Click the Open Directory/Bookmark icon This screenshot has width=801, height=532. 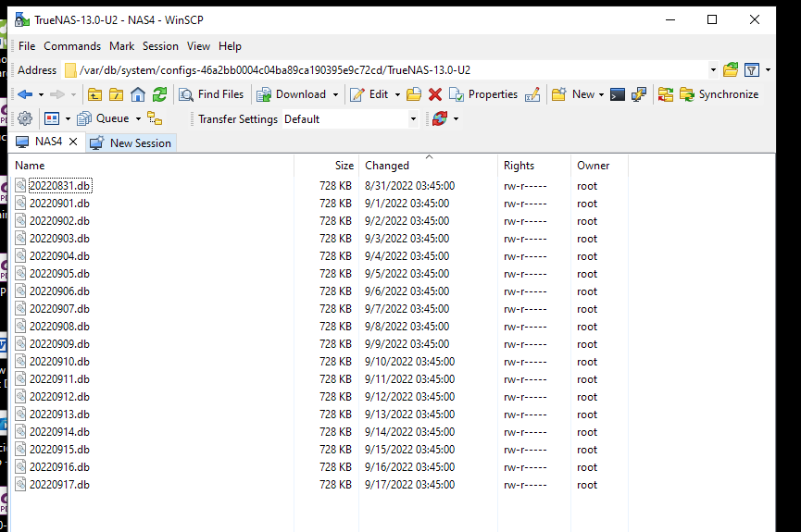[731, 70]
